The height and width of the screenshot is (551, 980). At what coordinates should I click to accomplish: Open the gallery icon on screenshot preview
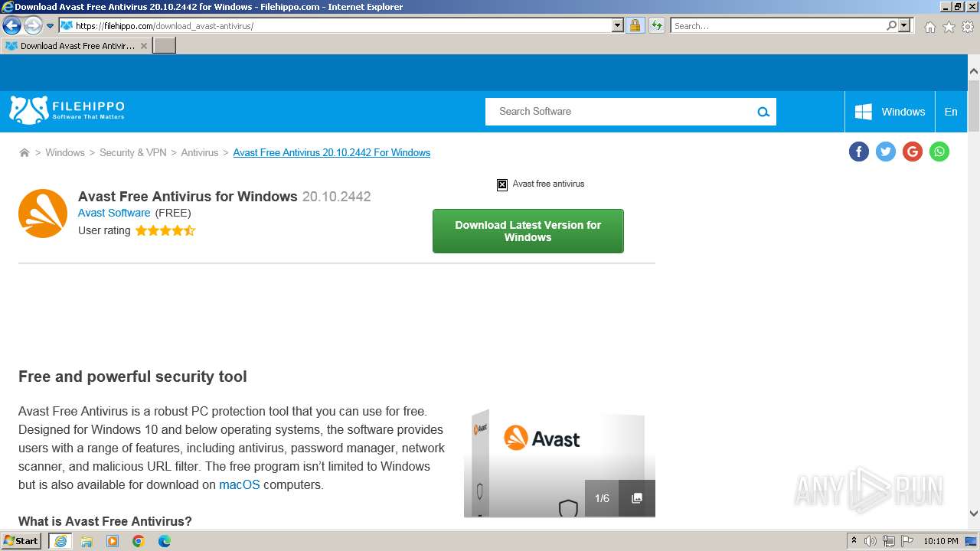click(x=637, y=498)
